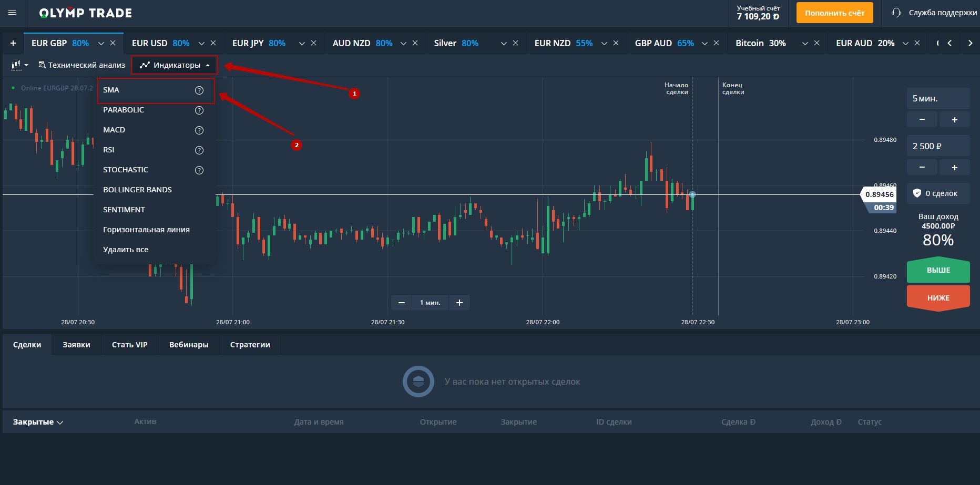Select SMA from indicators menu

click(156, 90)
